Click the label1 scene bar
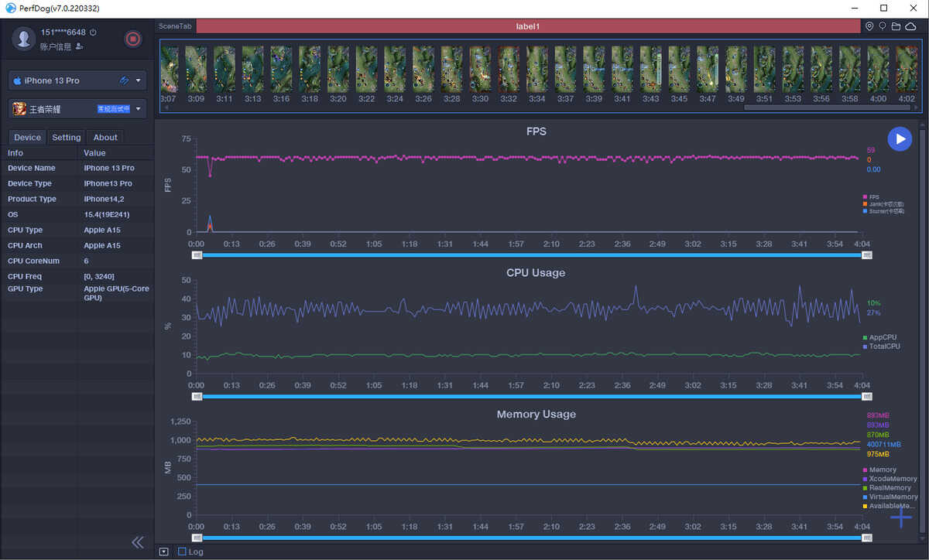The height and width of the screenshot is (560, 929). click(528, 26)
